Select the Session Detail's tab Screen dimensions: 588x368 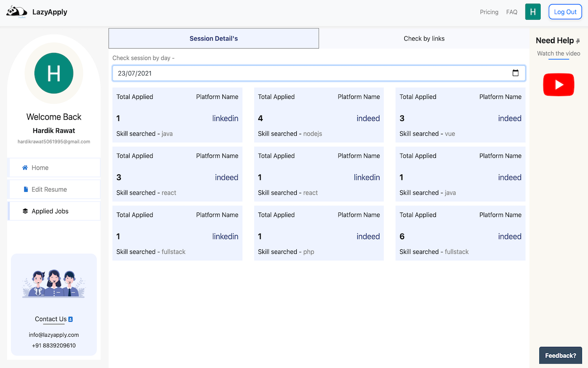(214, 38)
